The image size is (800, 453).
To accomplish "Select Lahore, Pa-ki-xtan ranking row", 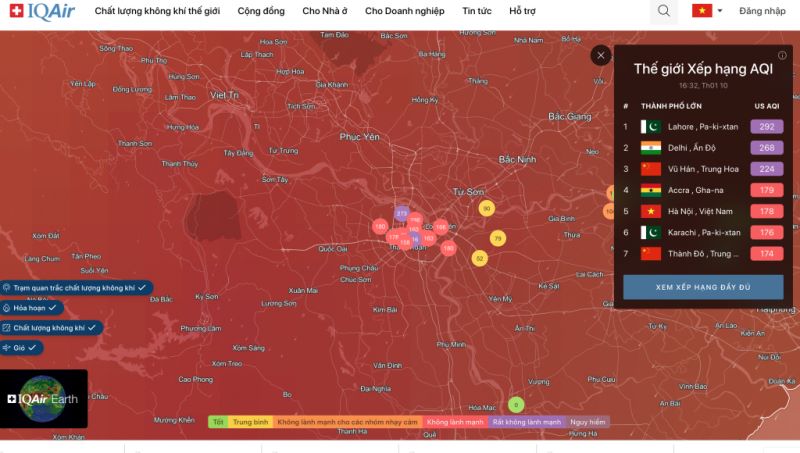I will 703,127.
